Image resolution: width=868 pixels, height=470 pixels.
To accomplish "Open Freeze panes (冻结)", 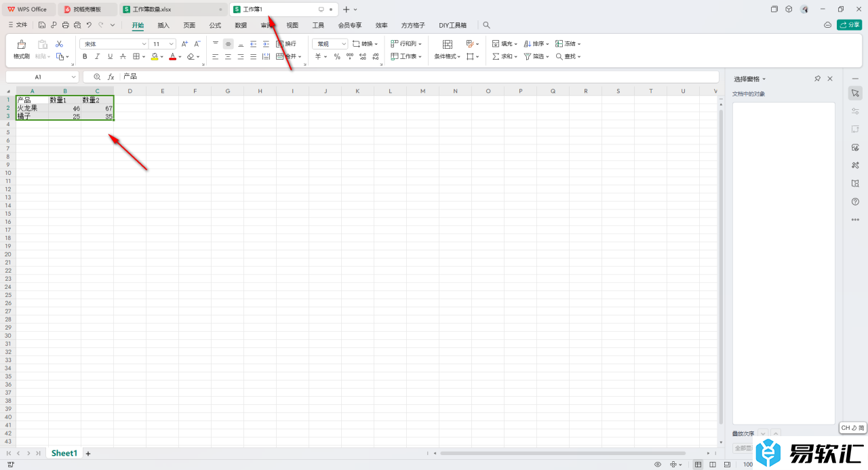I will point(568,43).
